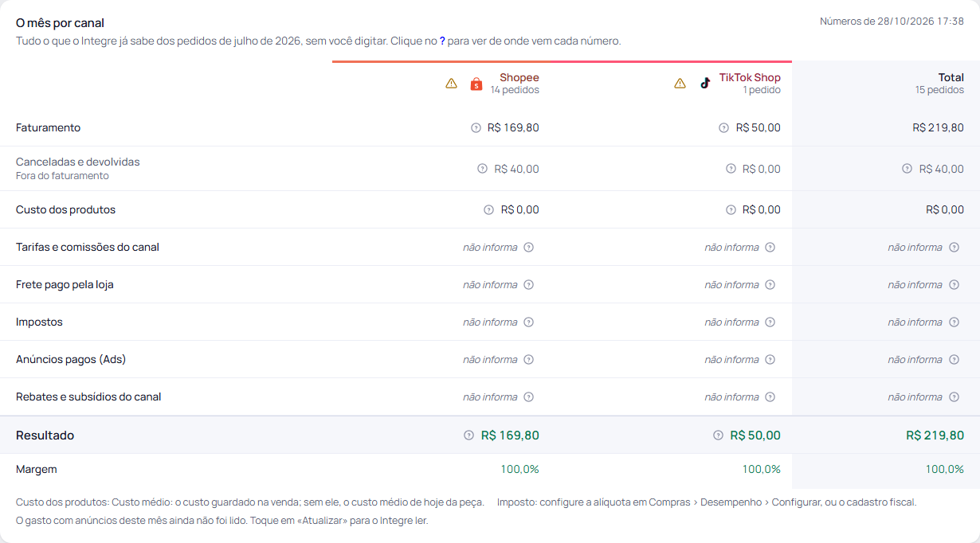Click the Total Resultado value R$ 219,80
Image resolution: width=980 pixels, height=543 pixels.
pos(935,436)
